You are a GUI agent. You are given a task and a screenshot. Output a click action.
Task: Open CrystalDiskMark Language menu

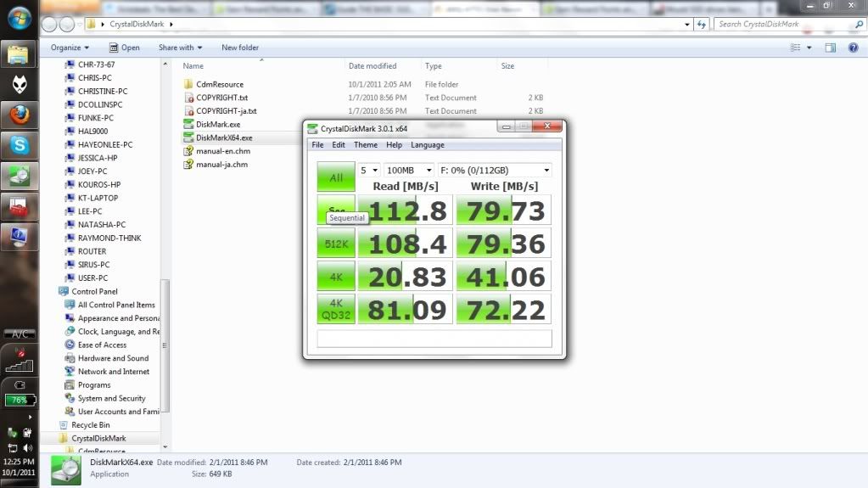[x=428, y=145]
